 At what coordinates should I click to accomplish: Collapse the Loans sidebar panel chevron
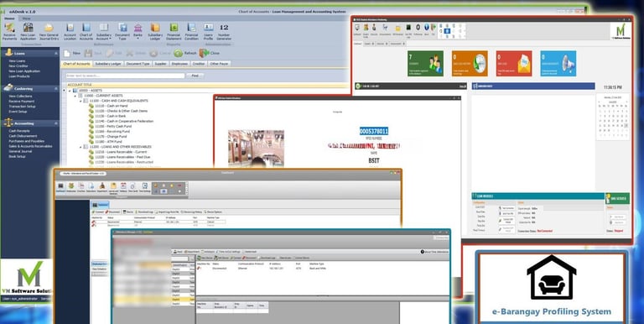(56, 54)
